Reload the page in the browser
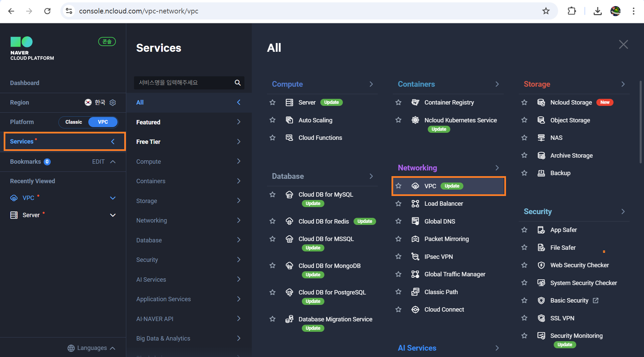644x357 pixels. click(x=47, y=11)
